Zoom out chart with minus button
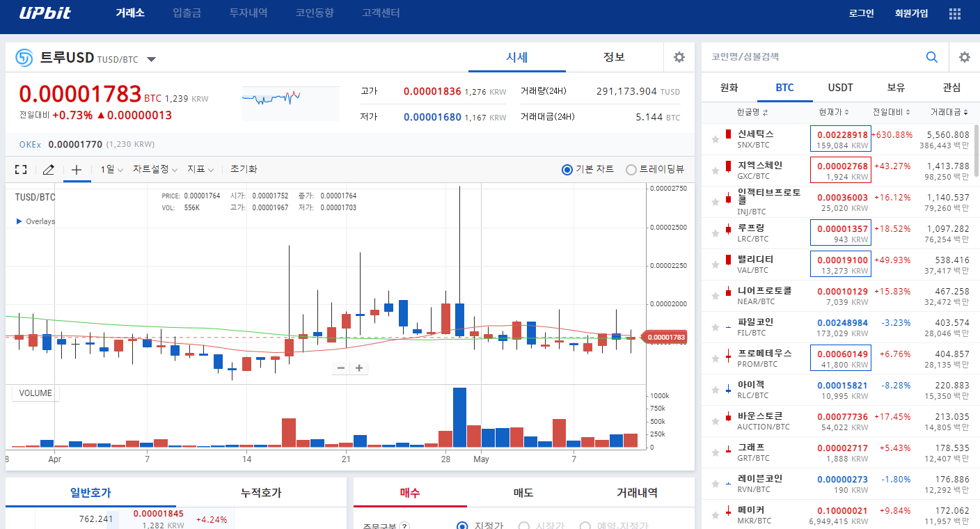Image resolution: width=980 pixels, height=529 pixels. pos(341,368)
